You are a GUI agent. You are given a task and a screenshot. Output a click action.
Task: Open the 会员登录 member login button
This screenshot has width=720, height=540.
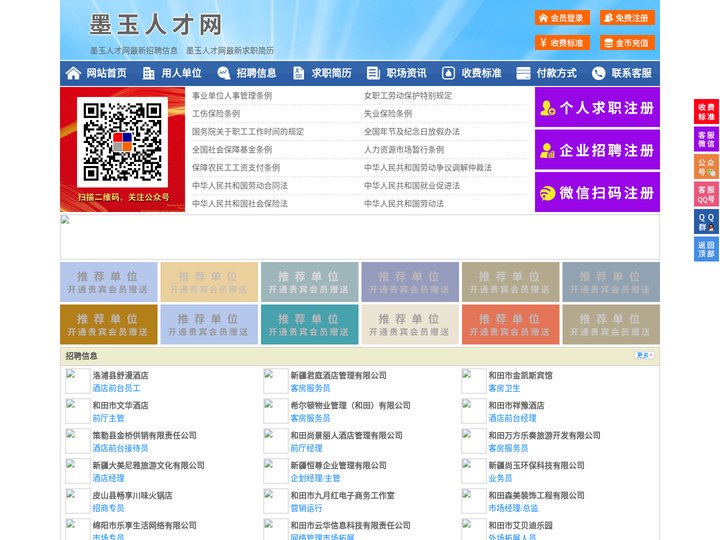pyautogui.click(x=562, y=18)
